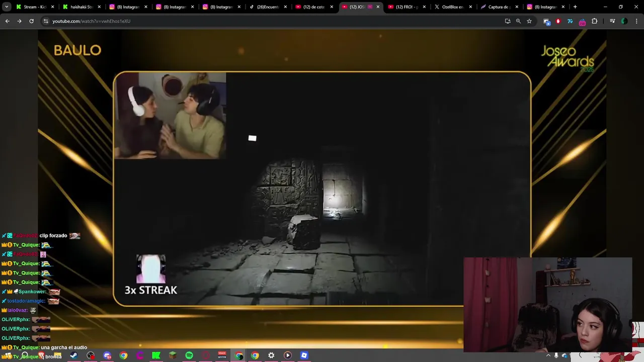The width and height of the screenshot is (644, 362).
Task: Open the zoom magnifier in address bar
Action: pyautogui.click(x=518, y=21)
